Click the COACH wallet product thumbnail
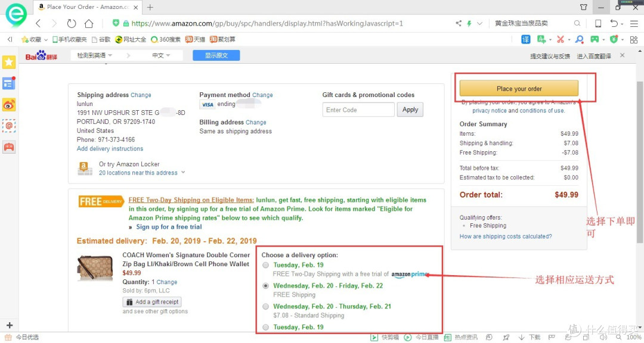 (x=95, y=269)
